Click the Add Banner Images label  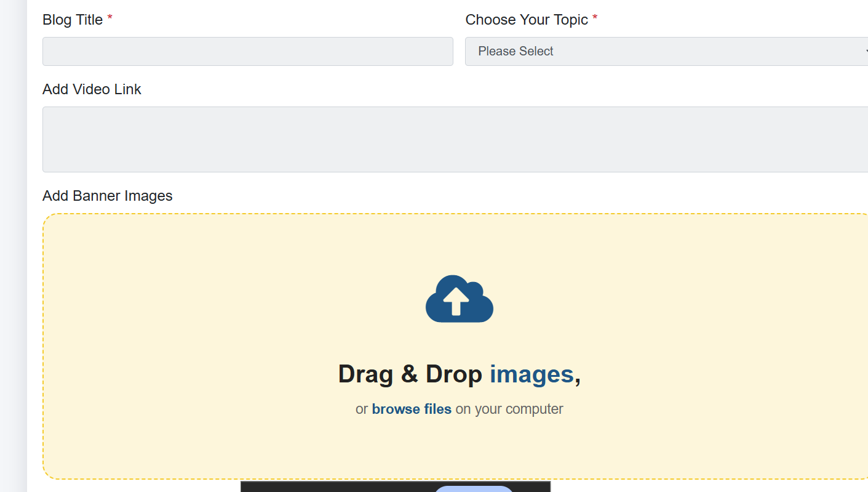click(108, 196)
